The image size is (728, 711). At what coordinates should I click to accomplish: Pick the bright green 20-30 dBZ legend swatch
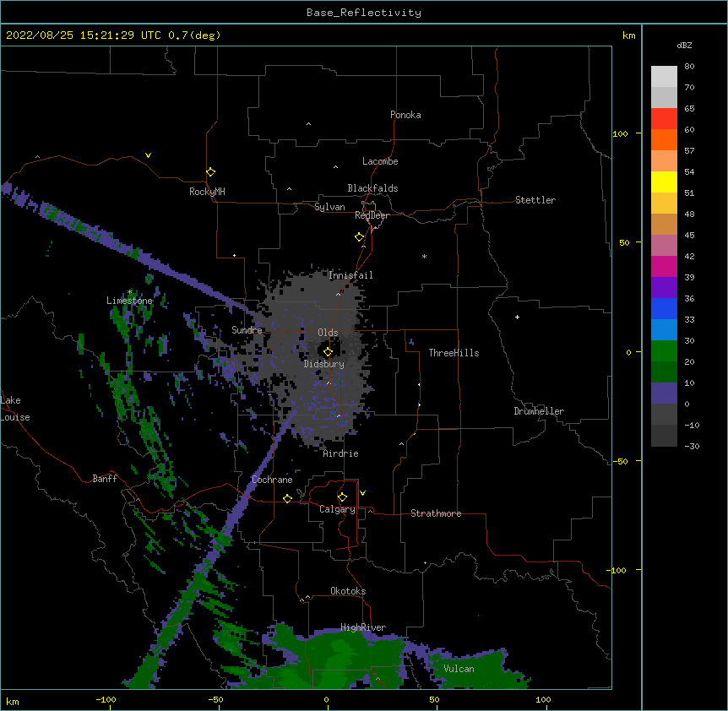(664, 351)
